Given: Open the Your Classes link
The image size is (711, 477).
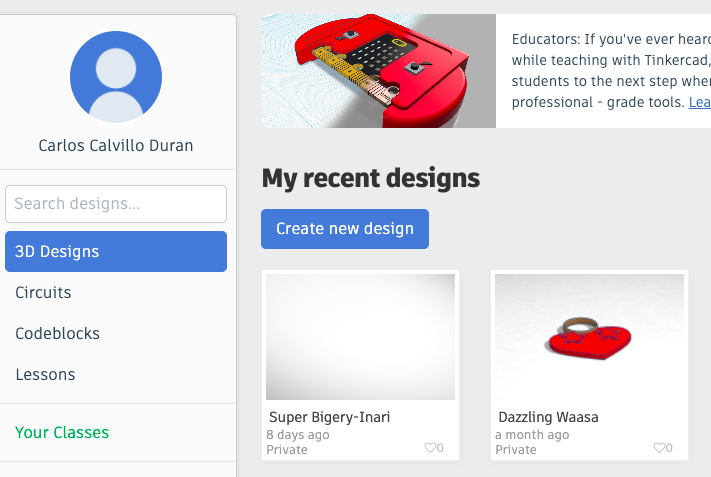Looking at the screenshot, I should pyautogui.click(x=62, y=433).
